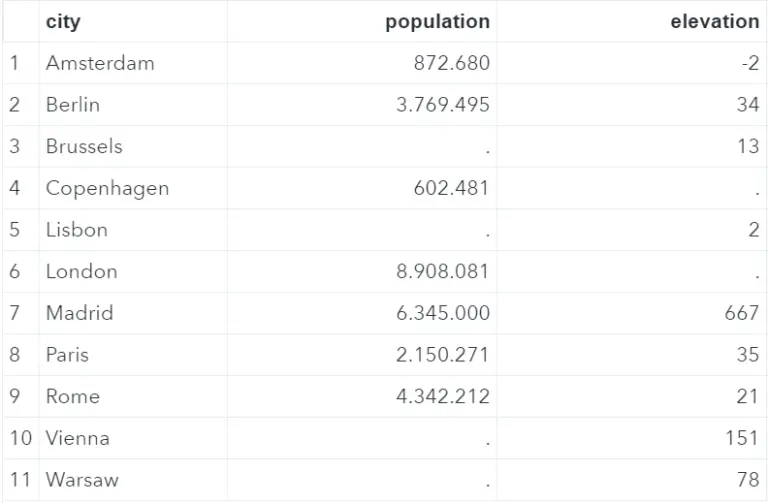Image resolution: width=768 pixels, height=503 pixels.
Task: Click row number 10 in the index column
Action: pyautogui.click(x=21, y=438)
